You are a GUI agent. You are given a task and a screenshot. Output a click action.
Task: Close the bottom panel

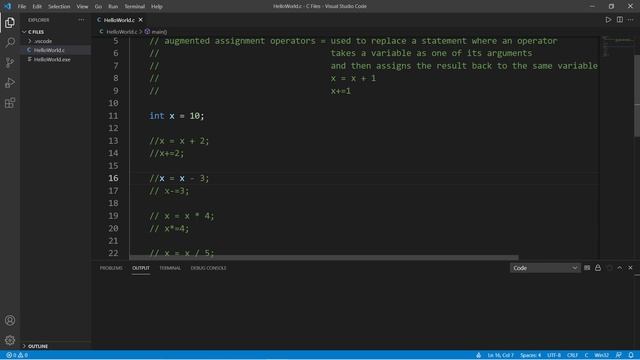tap(631, 268)
